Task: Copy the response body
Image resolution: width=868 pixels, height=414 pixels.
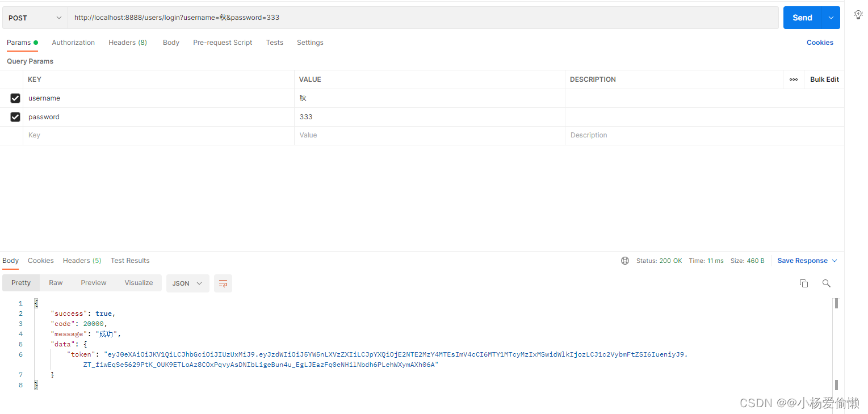Action: [x=803, y=283]
